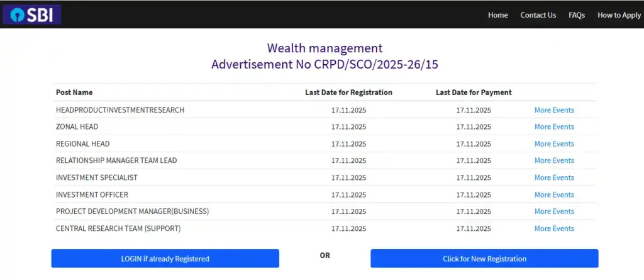The image size is (644, 280).
Task: View More Events for Investment Specialist
Action: tap(553, 177)
